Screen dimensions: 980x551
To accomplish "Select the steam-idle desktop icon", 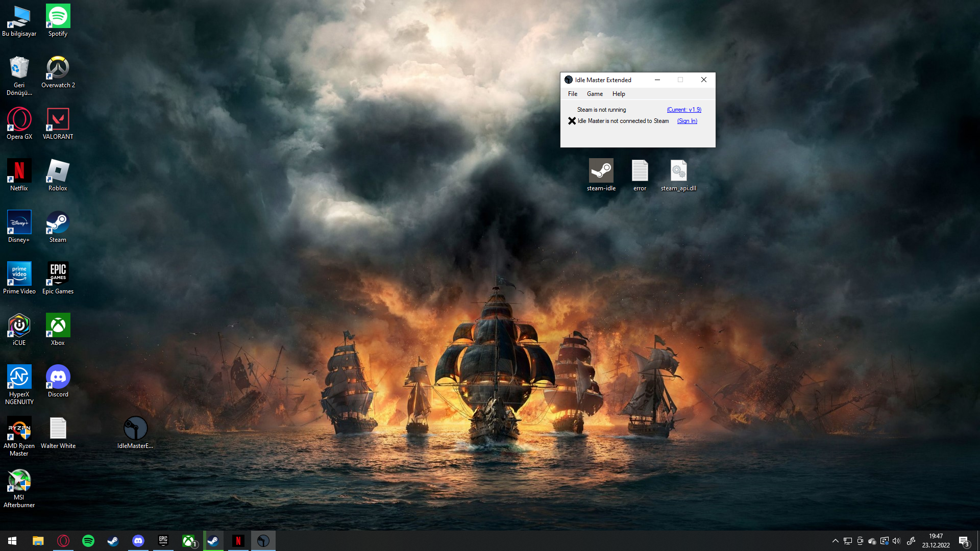I will 601,171.
